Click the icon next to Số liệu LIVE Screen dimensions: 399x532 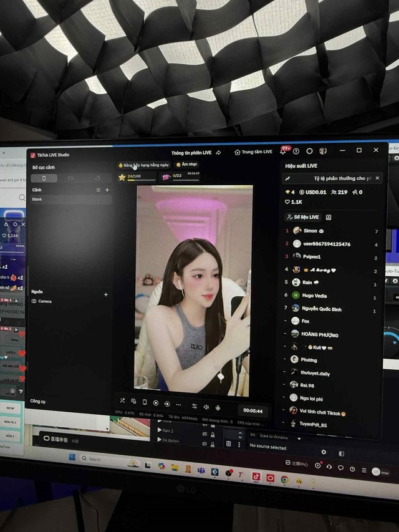(329, 217)
